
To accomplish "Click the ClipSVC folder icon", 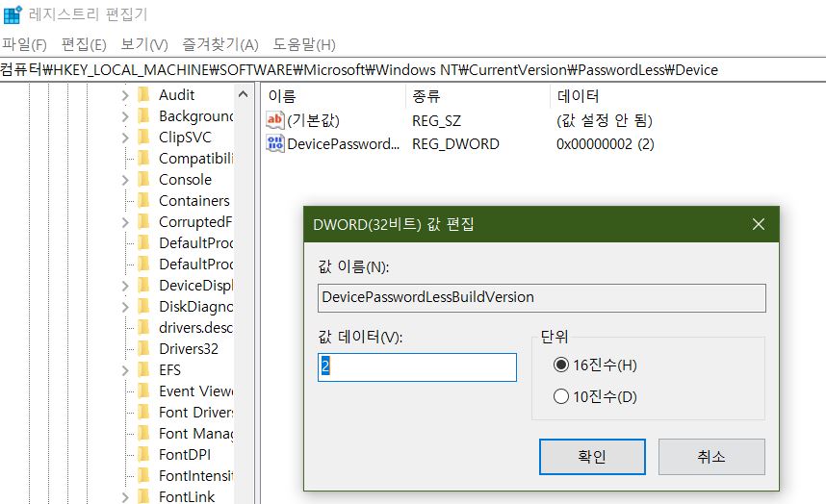I will click(x=143, y=137).
